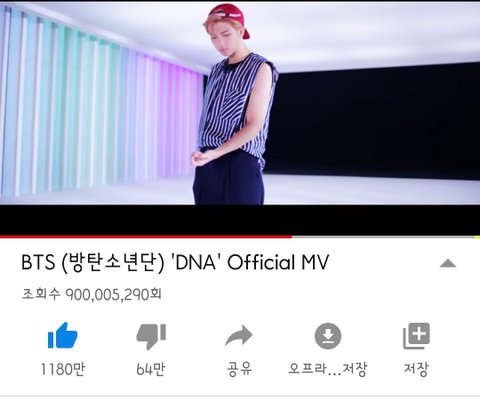Click the BTS 'DNA' Official MV title
The height and width of the screenshot is (401, 480).
(x=175, y=263)
